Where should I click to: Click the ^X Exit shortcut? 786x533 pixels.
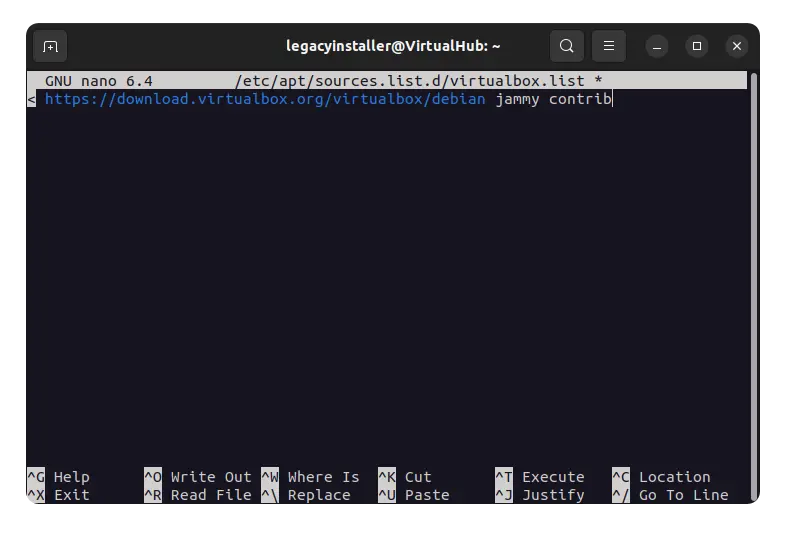(x=58, y=495)
